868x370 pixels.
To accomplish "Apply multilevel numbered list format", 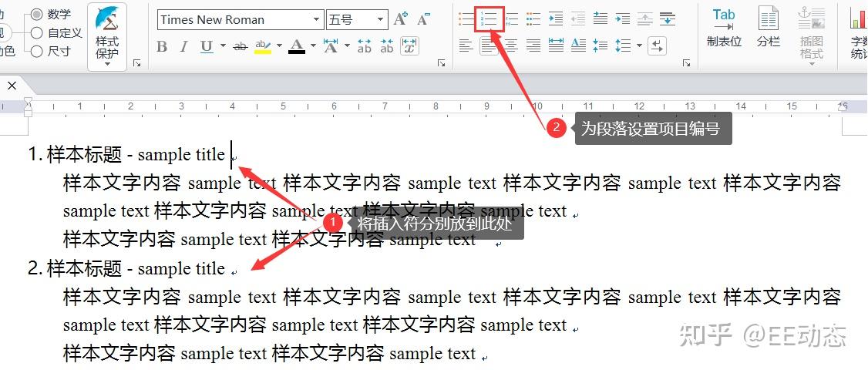I will [x=512, y=19].
